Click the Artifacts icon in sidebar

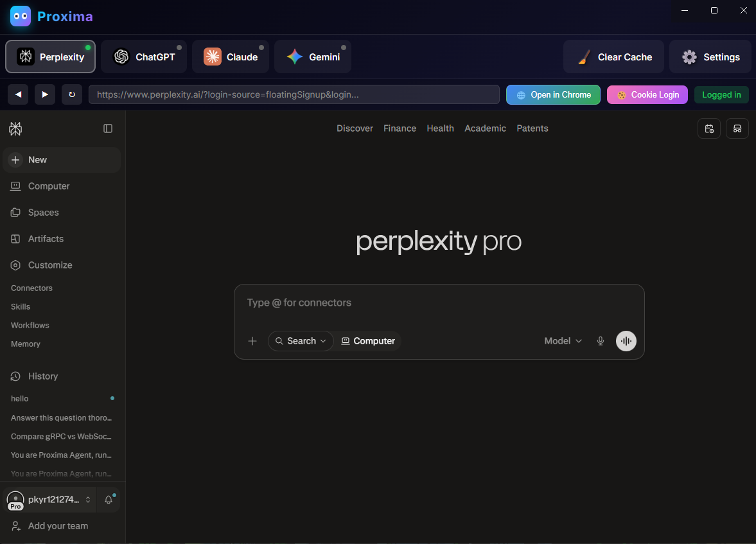coord(15,239)
